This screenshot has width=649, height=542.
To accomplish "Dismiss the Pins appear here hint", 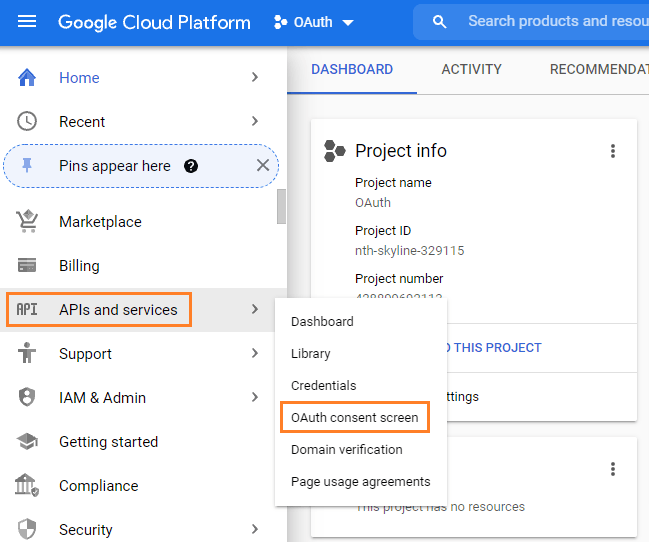I will pos(263,166).
